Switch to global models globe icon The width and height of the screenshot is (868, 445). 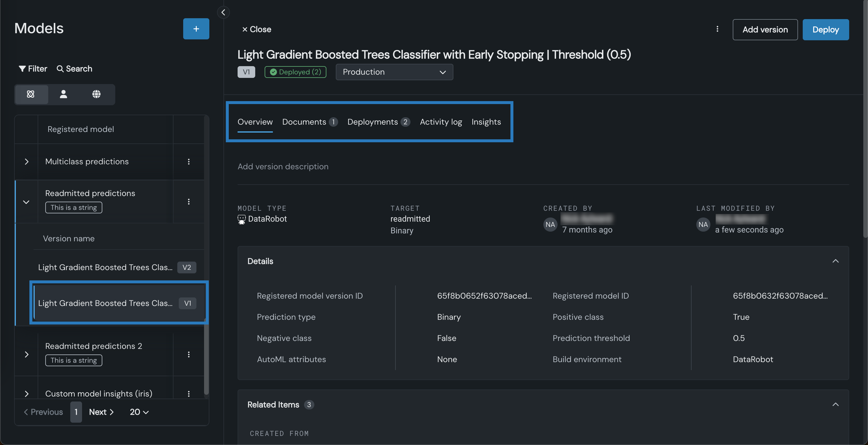pos(96,94)
